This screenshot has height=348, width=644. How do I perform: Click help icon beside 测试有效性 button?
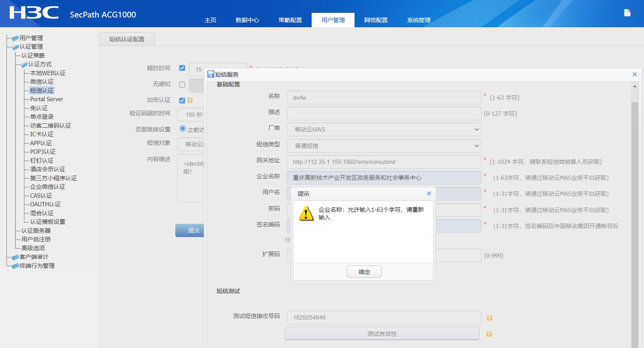pyautogui.click(x=489, y=334)
